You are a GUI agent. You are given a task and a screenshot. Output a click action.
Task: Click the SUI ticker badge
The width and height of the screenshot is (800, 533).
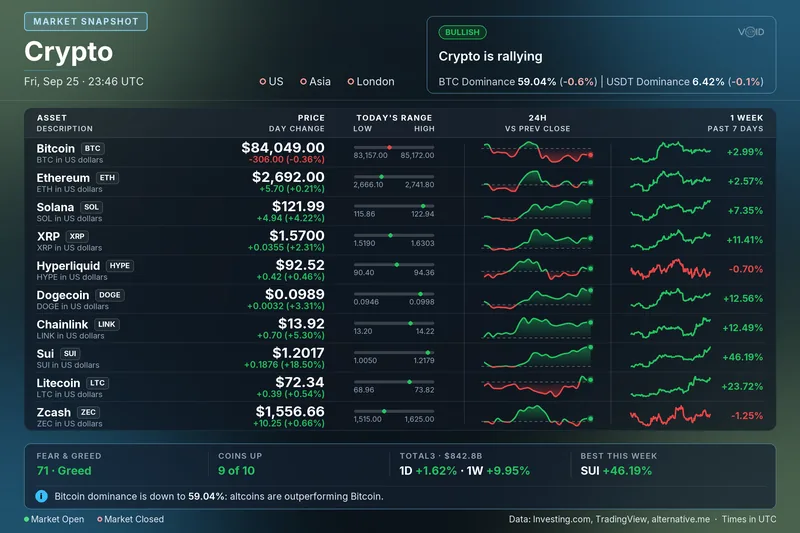coord(70,353)
